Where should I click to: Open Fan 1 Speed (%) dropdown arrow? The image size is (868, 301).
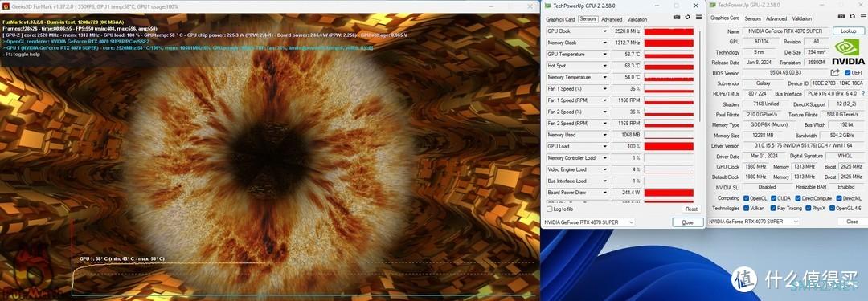point(605,89)
